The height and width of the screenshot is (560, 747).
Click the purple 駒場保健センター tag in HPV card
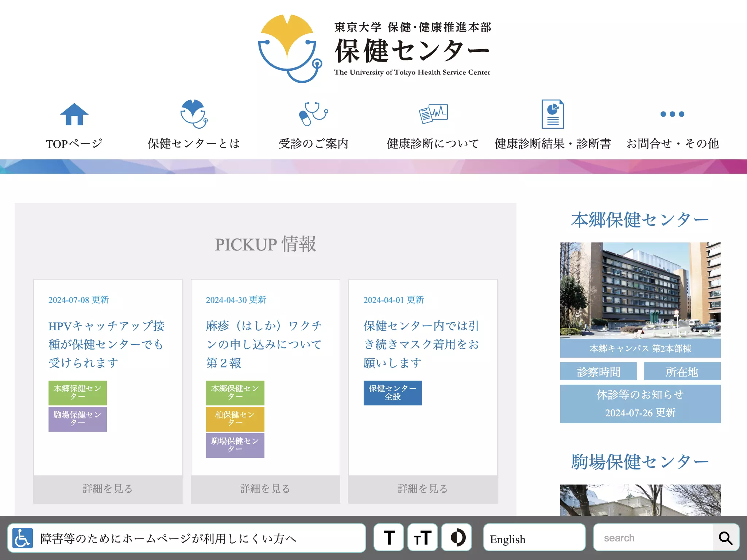(78, 419)
